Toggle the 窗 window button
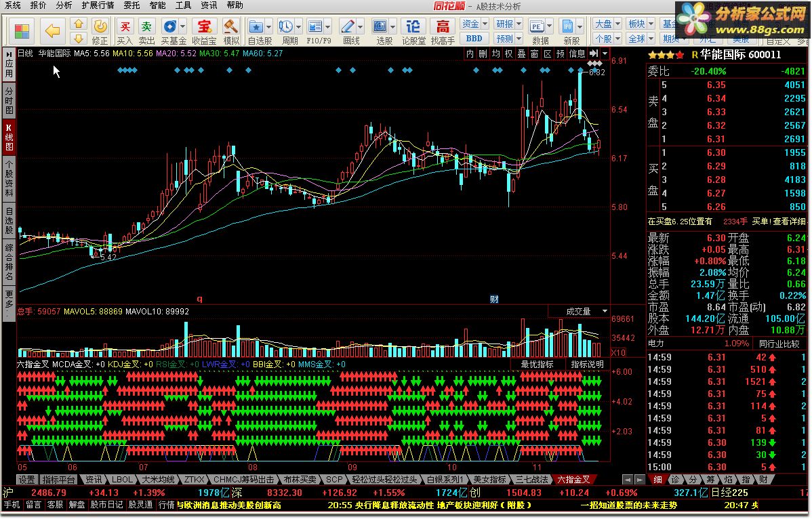 (x=534, y=54)
